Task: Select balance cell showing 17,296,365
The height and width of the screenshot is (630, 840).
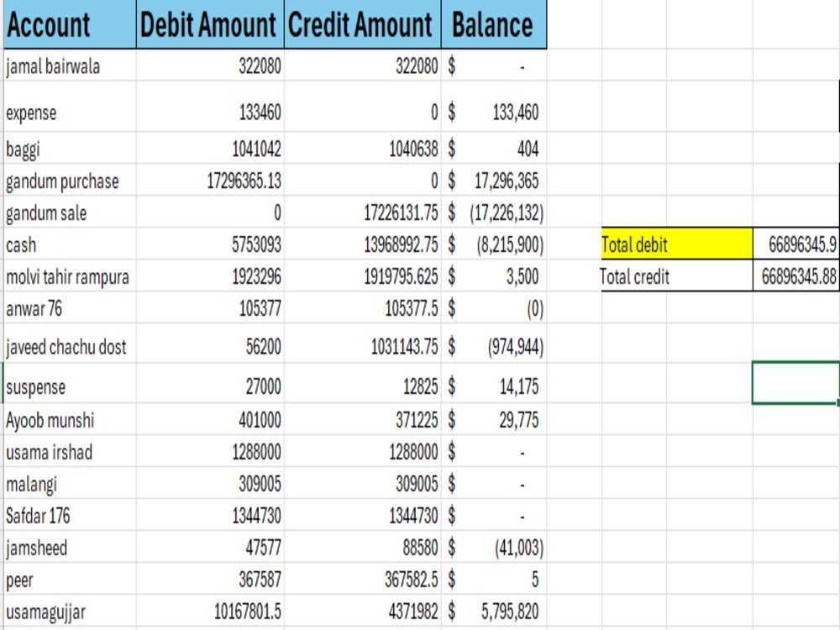Action: tap(494, 180)
